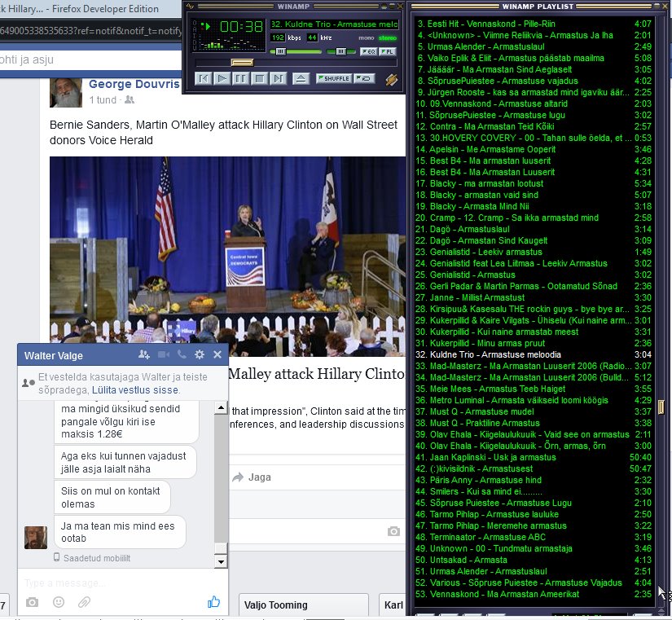The image size is (672, 620).
Task: Select playlist track '25. Genialistid - Armastus'
Action: pyautogui.click(x=534, y=275)
